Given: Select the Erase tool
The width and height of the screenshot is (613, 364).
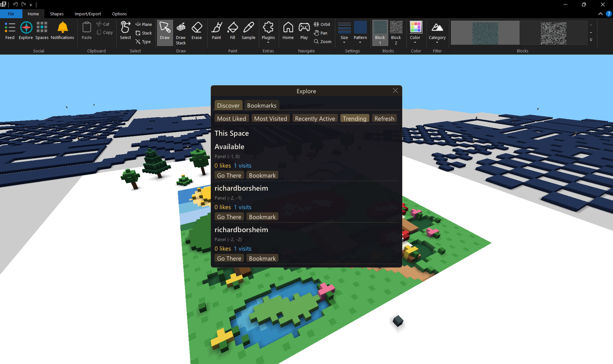Looking at the screenshot, I should tap(197, 31).
